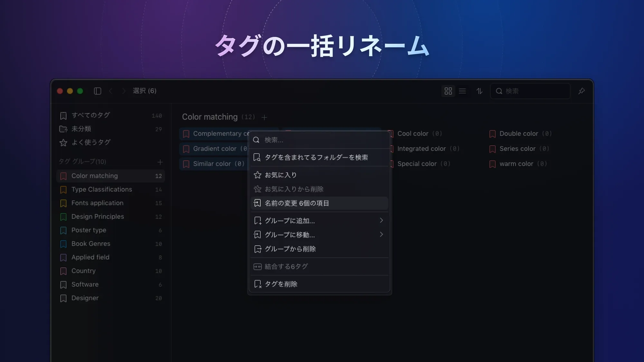Image resolution: width=644 pixels, height=362 pixels.
Task: Select Software tag group
Action: pos(110,284)
